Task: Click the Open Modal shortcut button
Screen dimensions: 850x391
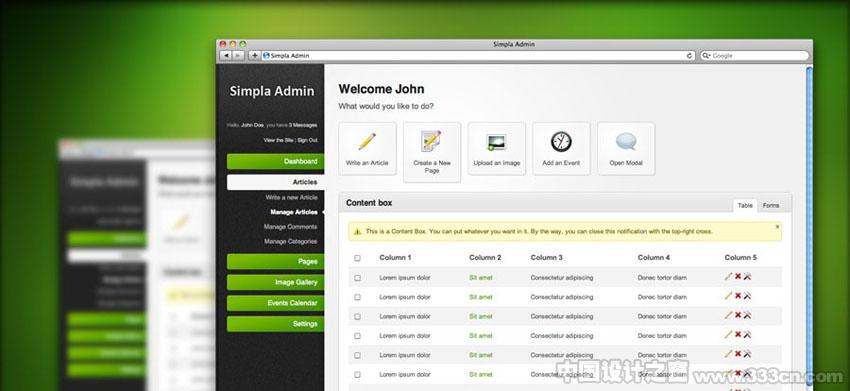Action: pyautogui.click(x=626, y=149)
